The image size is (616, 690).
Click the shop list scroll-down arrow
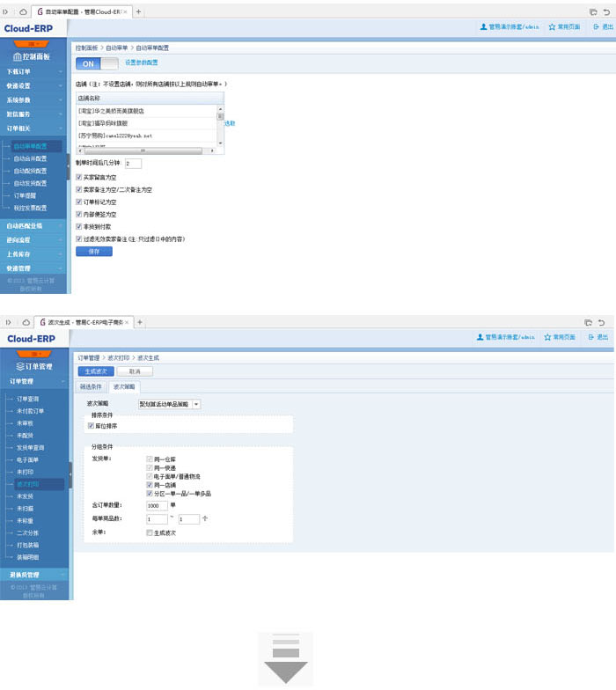click(220, 143)
